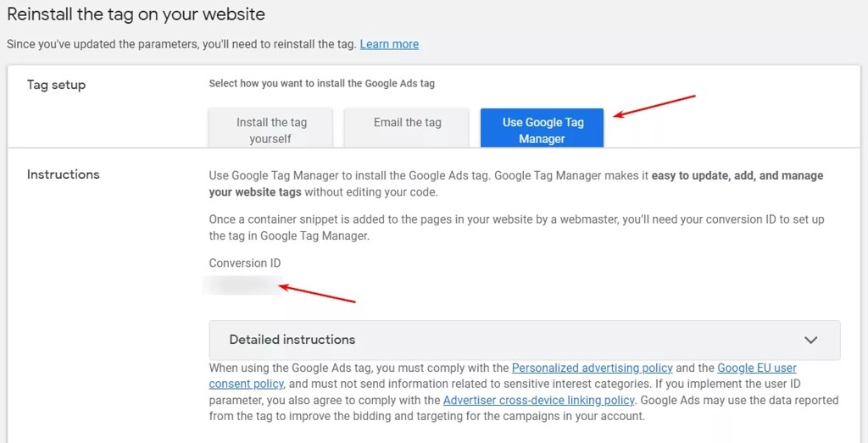
Task: Click the red arrow pointing at Tag Manager tab
Action: click(654, 108)
